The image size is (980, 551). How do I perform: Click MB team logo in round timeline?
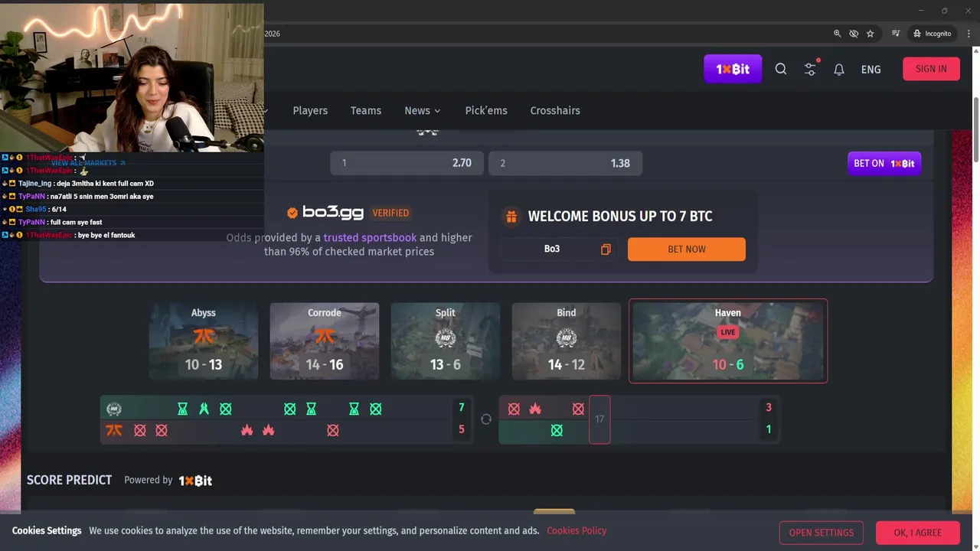pos(114,409)
